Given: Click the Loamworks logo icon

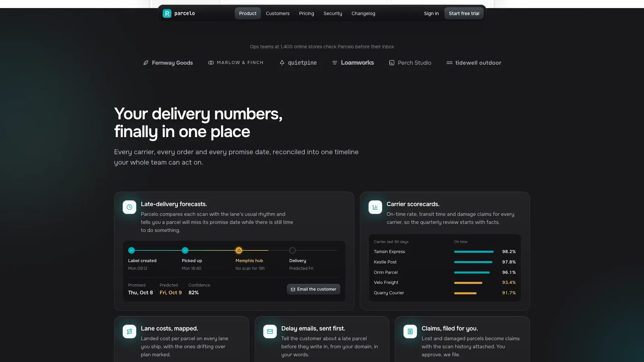Looking at the screenshot, I should (334, 63).
